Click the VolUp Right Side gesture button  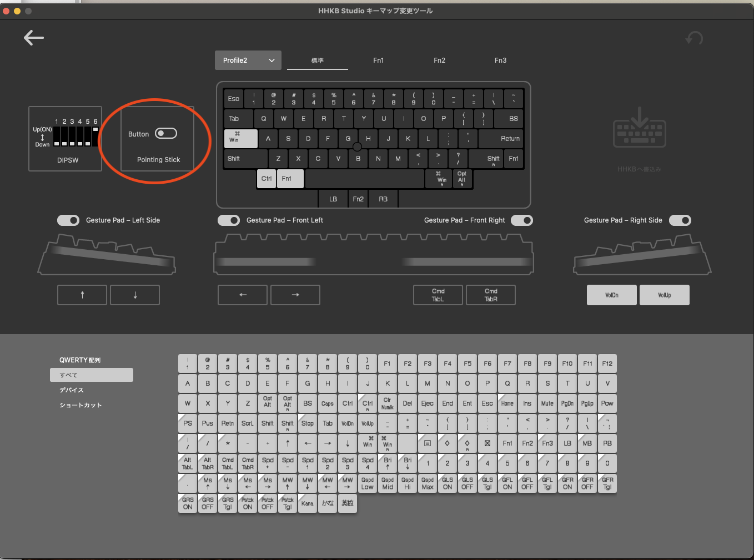tap(665, 295)
